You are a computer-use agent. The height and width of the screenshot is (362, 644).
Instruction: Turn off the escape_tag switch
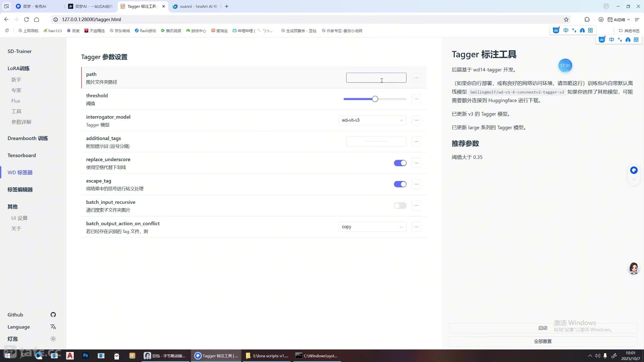tap(400, 184)
